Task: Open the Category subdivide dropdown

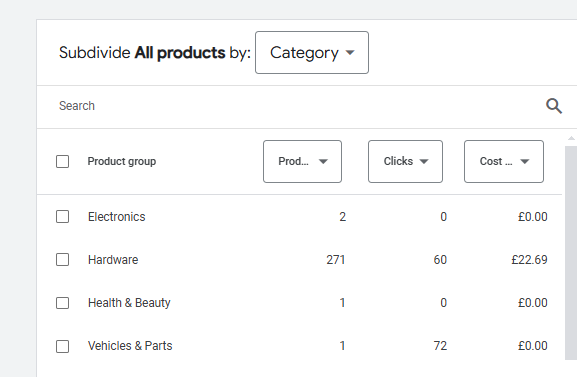Action: [312, 53]
